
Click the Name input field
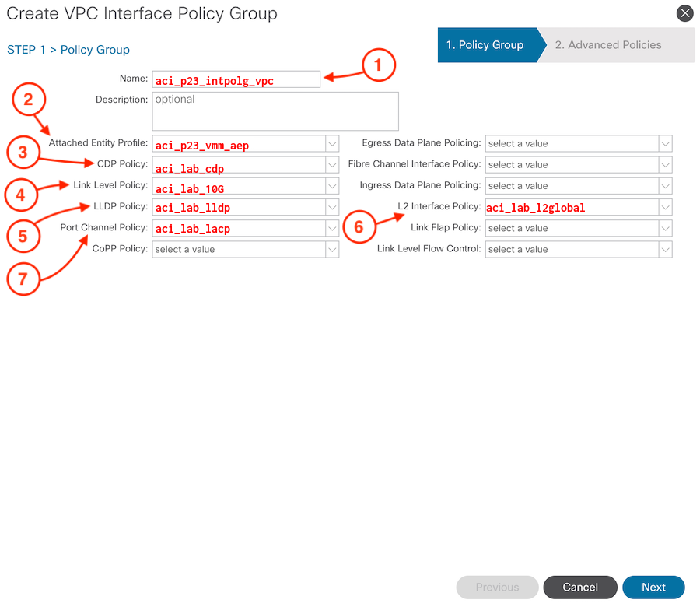click(236, 79)
